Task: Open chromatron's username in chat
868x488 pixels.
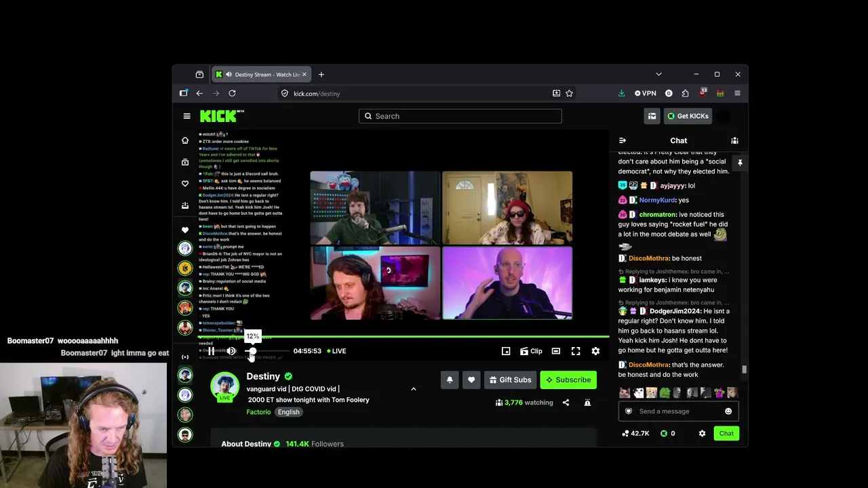Action: 658,215
